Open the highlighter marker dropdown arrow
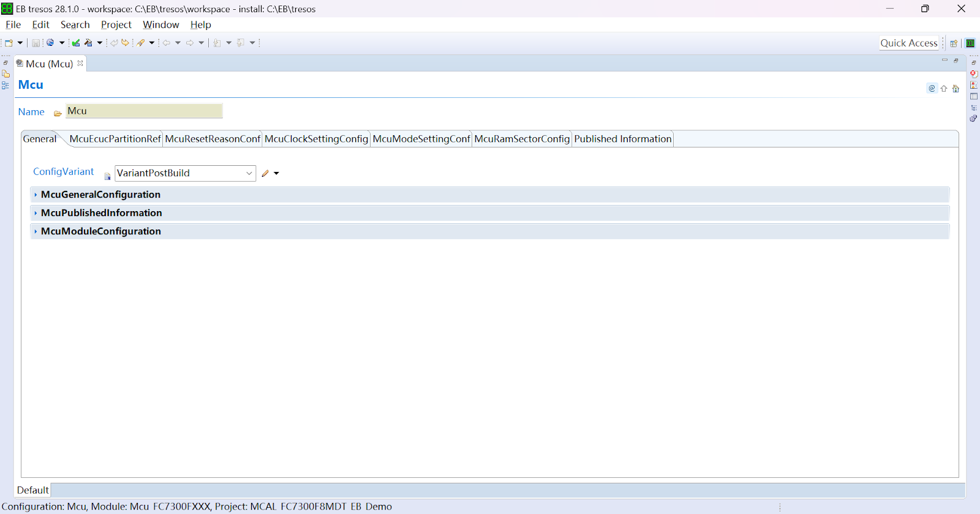980x514 pixels. 152,43
